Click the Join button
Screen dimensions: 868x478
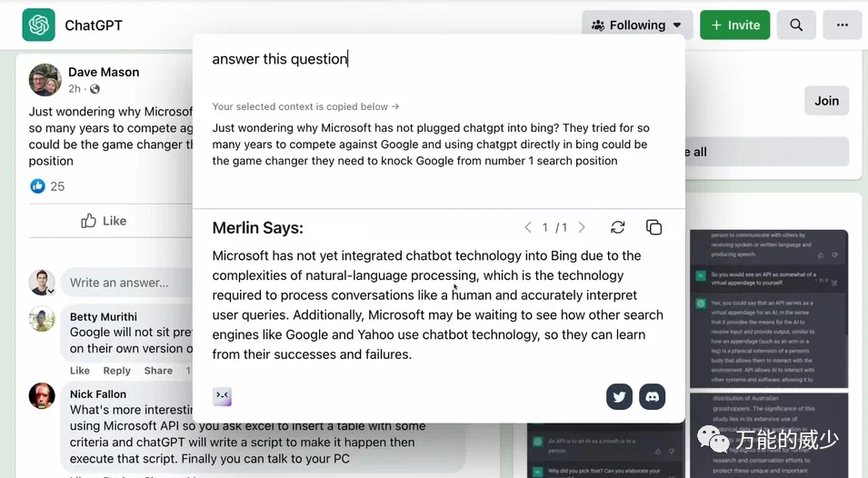(826, 101)
